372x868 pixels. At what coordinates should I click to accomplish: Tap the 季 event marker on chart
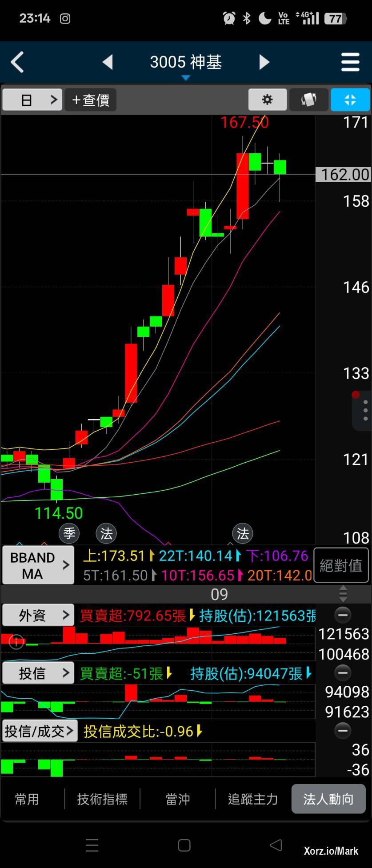pyautogui.click(x=69, y=533)
